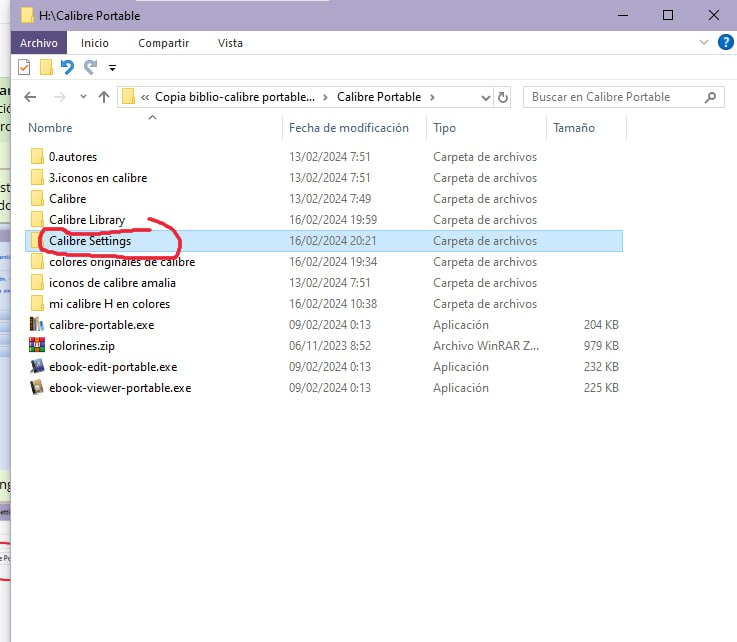Select the calibre-portable.exe file name
This screenshot has width=737, height=642.
(x=102, y=325)
